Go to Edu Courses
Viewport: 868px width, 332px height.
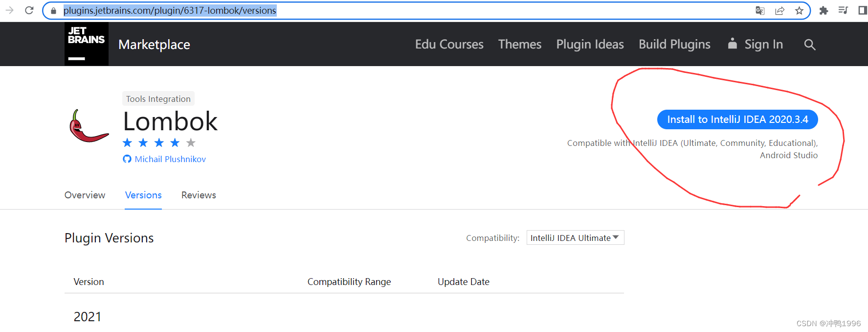coord(449,44)
